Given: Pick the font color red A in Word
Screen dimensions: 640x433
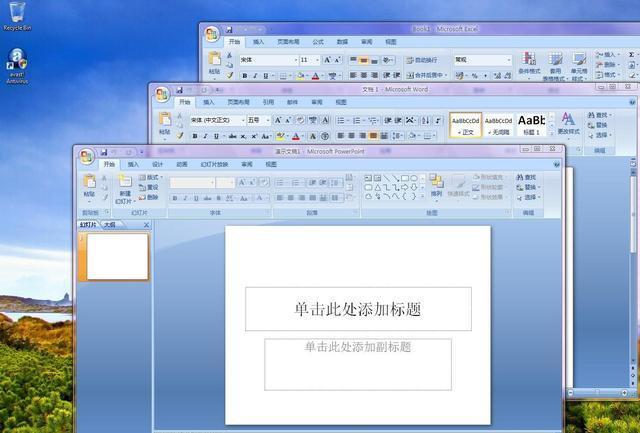Looking at the screenshot, I should (296, 136).
